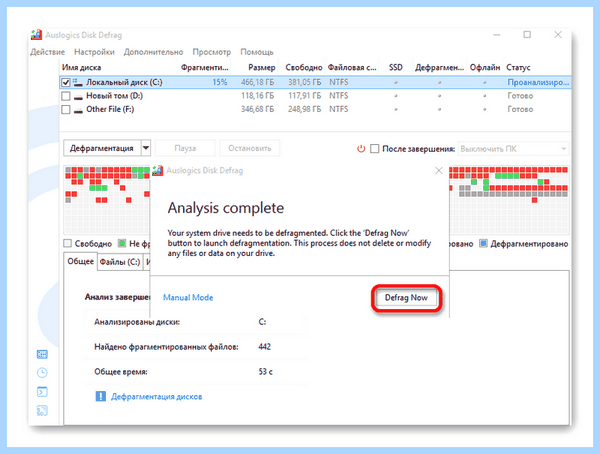Click the Defrag Now button
This screenshot has height=454, width=600.
[x=406, y=298]
